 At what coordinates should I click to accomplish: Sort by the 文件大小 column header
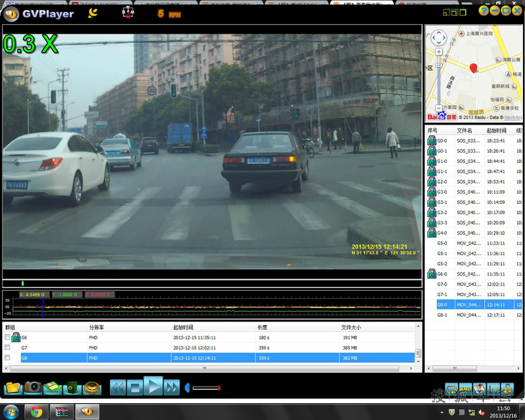click(350, 327)
